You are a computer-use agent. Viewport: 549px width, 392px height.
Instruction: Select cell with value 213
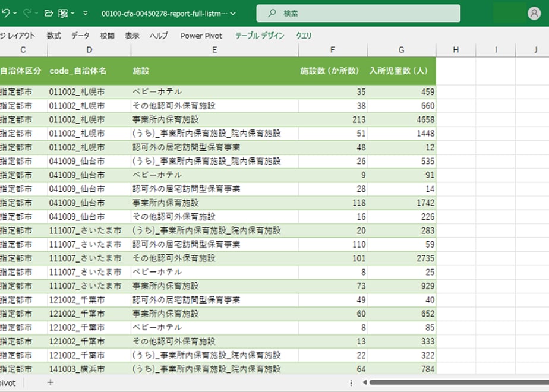pos(333,119)
